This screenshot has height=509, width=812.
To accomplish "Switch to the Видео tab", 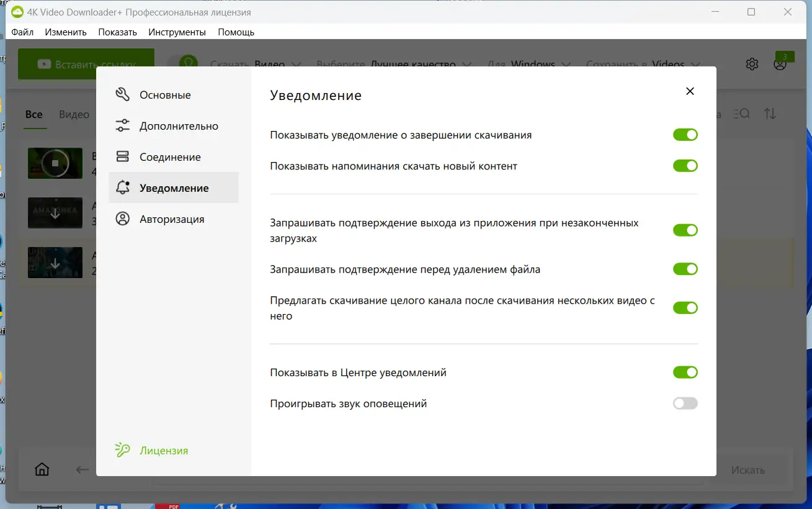I will pos(74,114).
